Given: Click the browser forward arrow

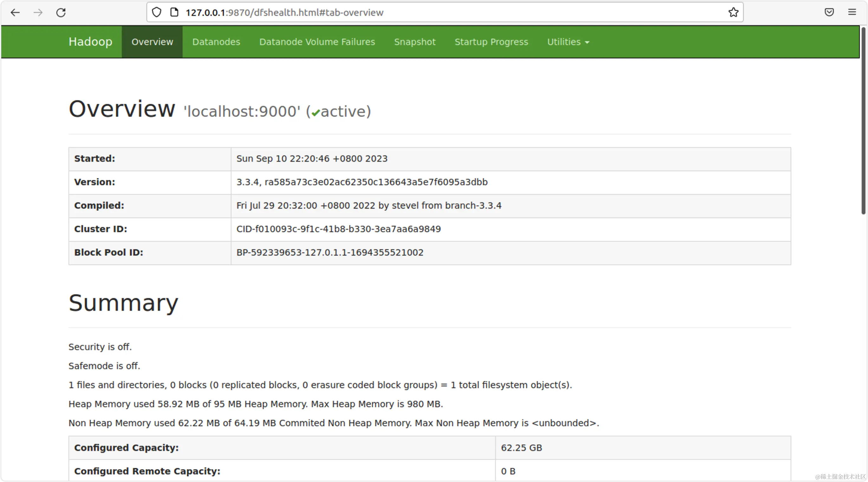Looking at the screenshot, I should click(x=38, y=12).
